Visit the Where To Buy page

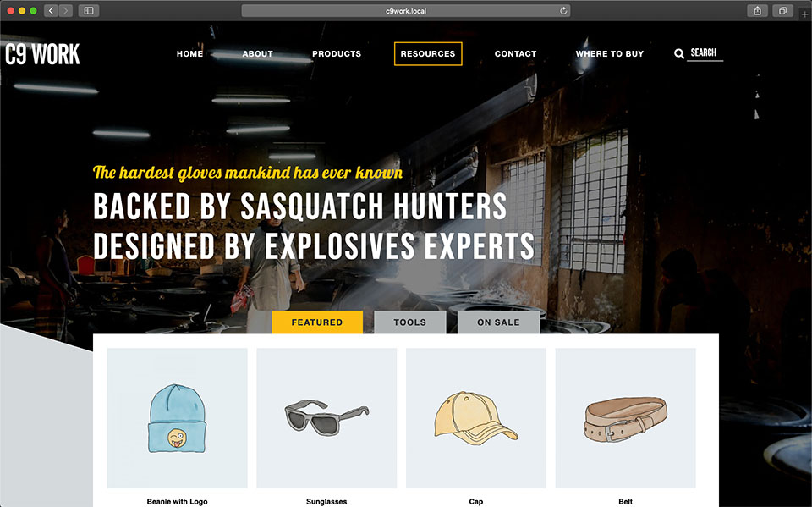tap(610, 54)
